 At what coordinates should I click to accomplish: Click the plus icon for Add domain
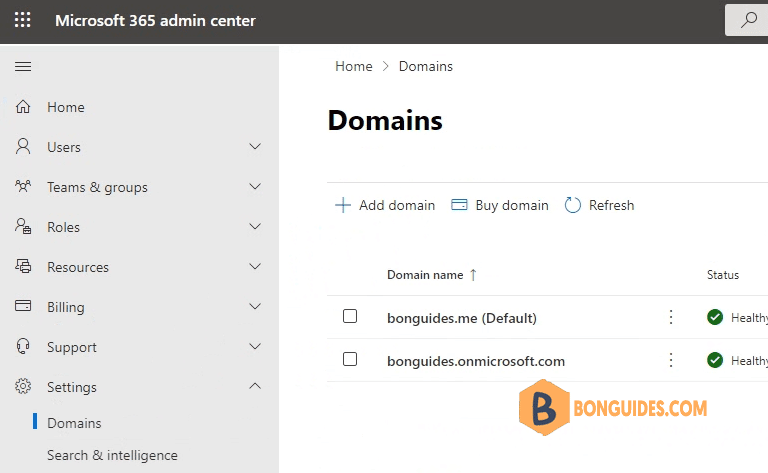[x=343, y=205]
